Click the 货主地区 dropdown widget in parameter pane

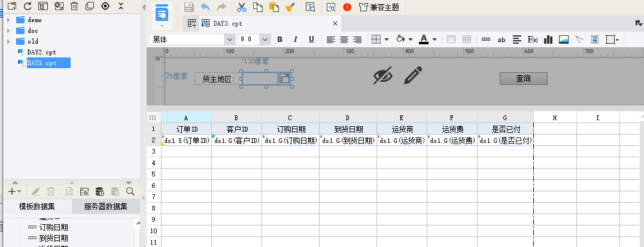[266, 78]
